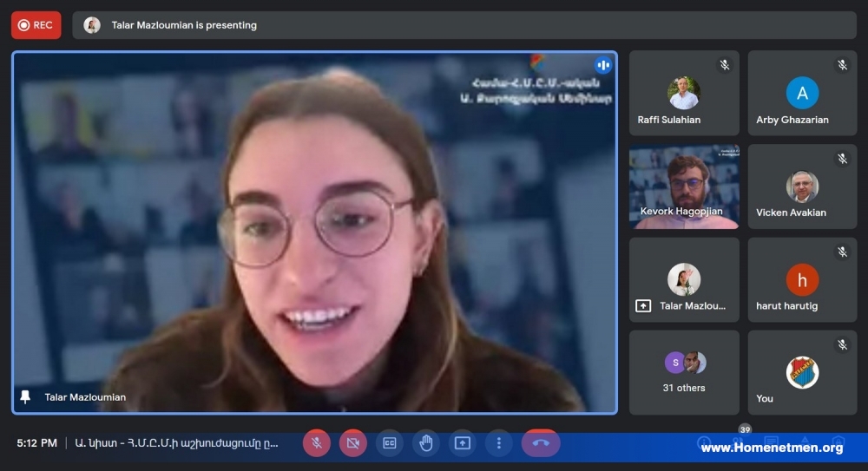Turn on the camera in the call bar

353,442
